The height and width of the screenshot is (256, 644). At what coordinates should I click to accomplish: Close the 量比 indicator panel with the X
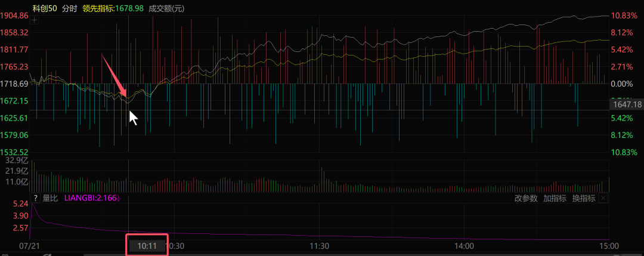[603, 199]
